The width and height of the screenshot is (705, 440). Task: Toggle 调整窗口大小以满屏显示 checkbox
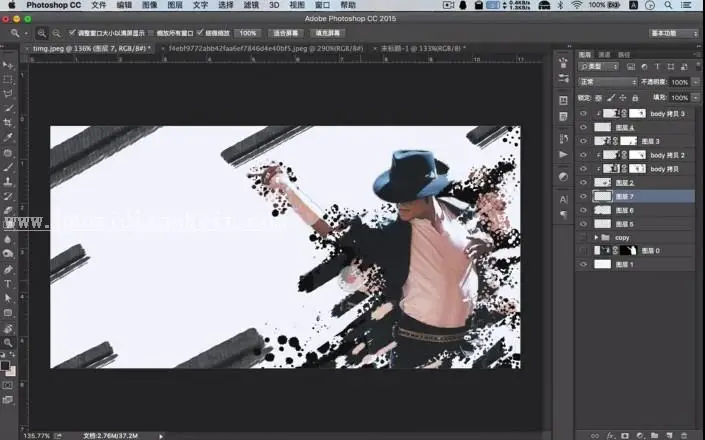point(72,33)
